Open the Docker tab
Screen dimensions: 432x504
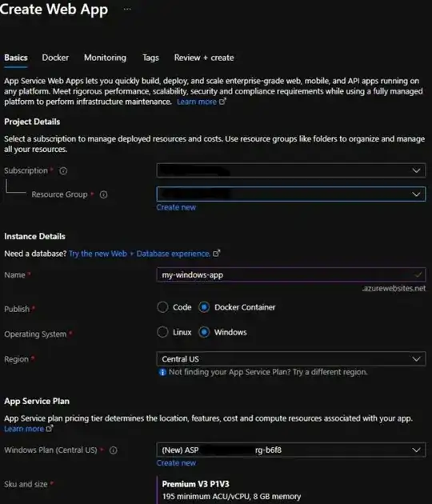(55, 58)
